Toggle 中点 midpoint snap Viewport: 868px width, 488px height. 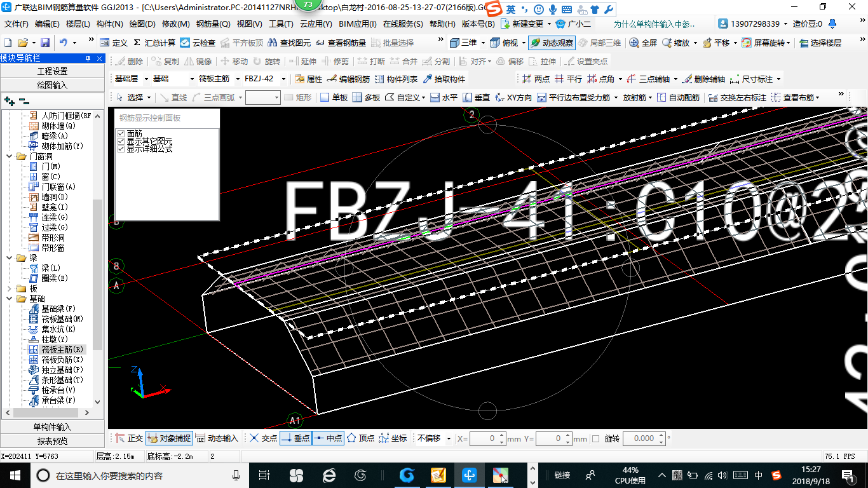[328, 438]
